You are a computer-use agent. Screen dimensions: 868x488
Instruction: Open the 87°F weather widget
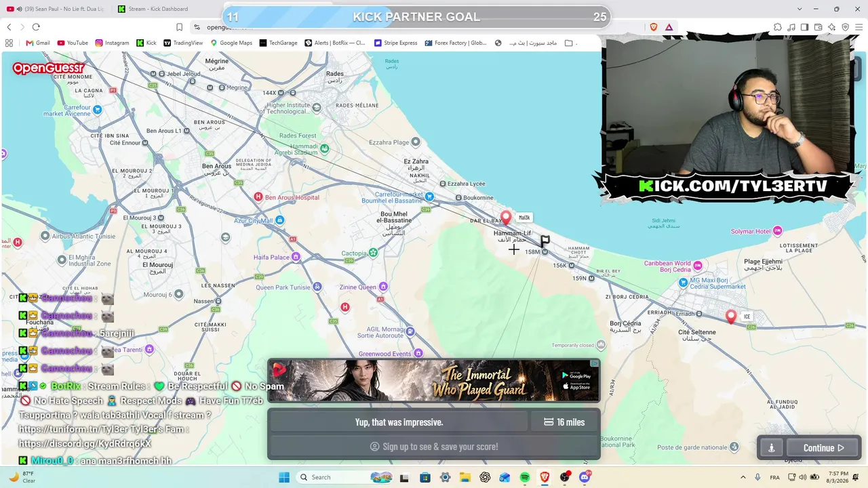point(22,477)
